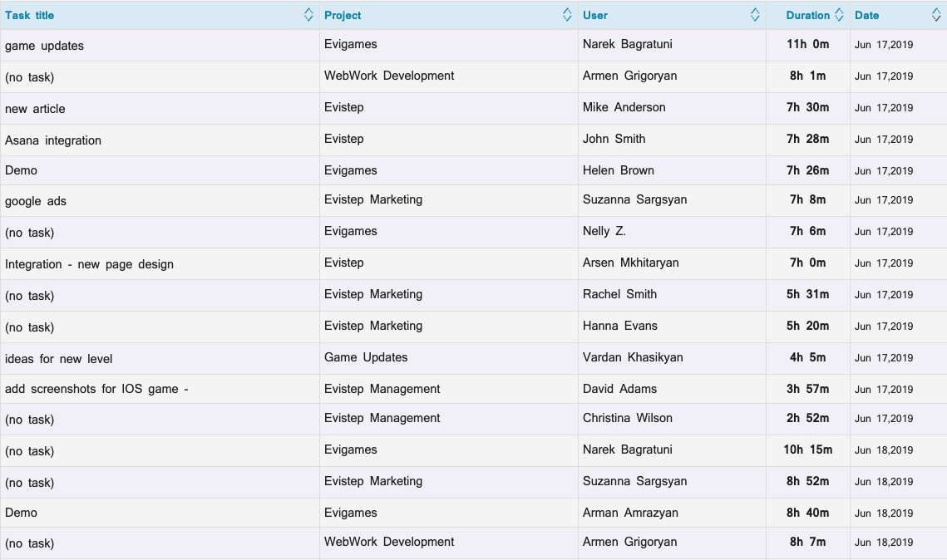Select the "game updates" task title
Viewport: 947px width, 560px height.
tap(44, 46)
